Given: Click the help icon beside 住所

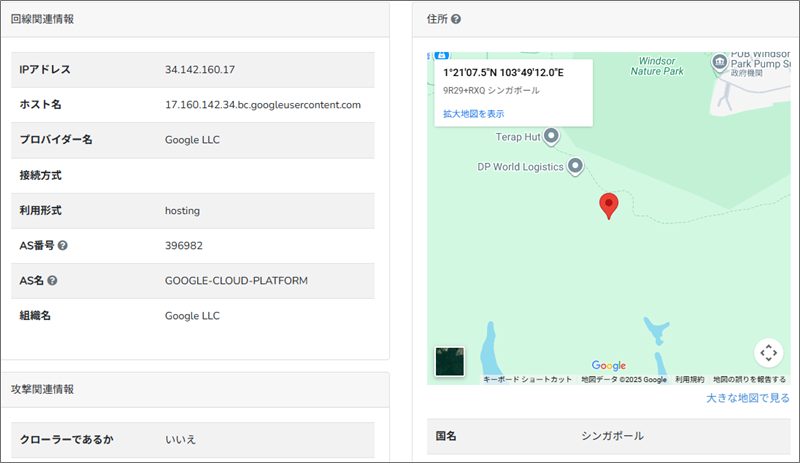Looking at the screenshot, I should [x=456, y=19].
